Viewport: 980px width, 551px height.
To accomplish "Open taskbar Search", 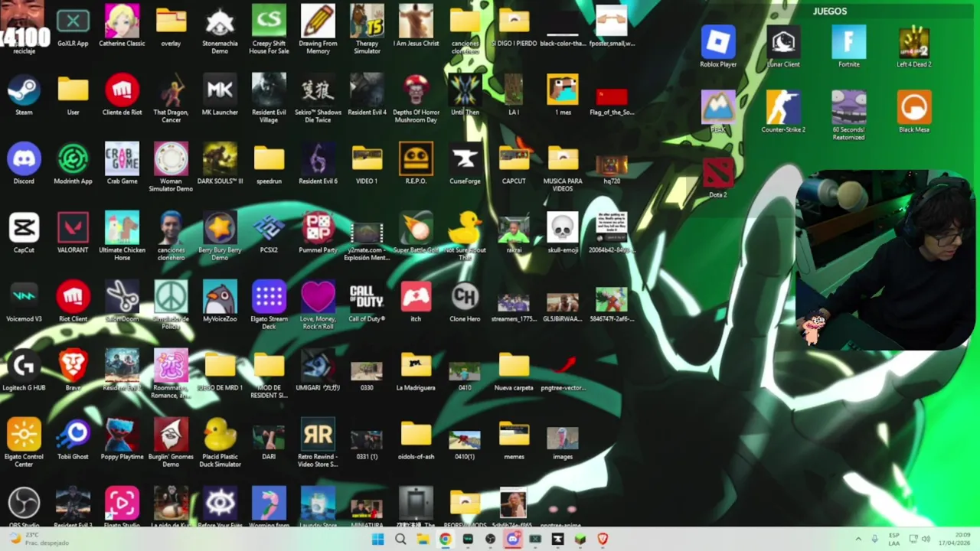I will pyautogui.click(x=400, y=540).
